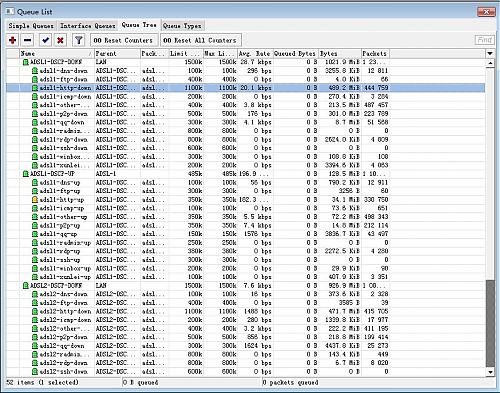The image size is (500, 393).
Task: Click LAN parent of ADSL1-DSCP-DOWN
Action: (101, 62)
